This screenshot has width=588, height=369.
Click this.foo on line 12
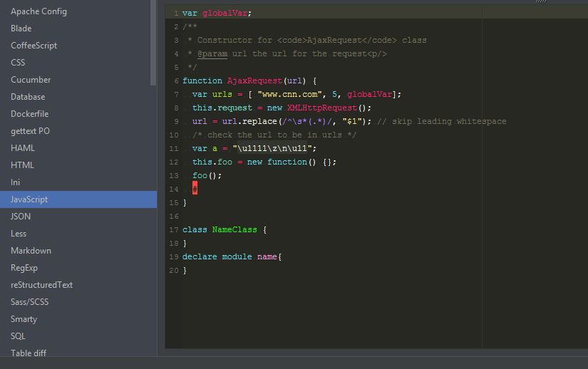tap(212, 162)
